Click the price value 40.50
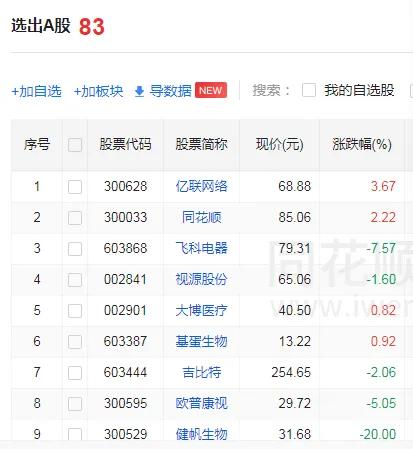 [x=295, y=310]
